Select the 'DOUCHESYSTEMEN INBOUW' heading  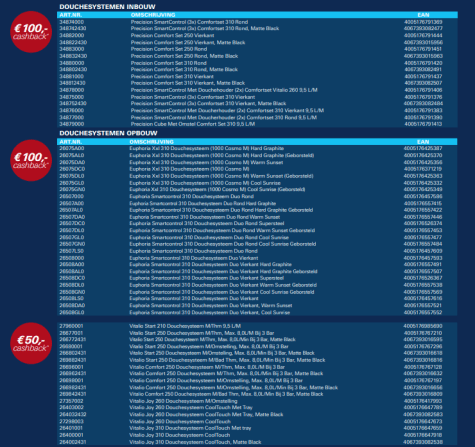[x=107, y=7]
